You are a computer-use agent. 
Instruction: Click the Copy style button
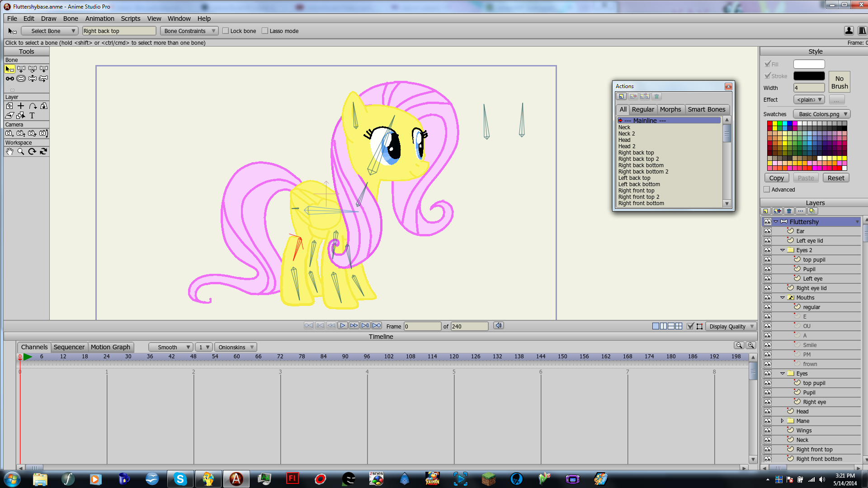[777, 178]
